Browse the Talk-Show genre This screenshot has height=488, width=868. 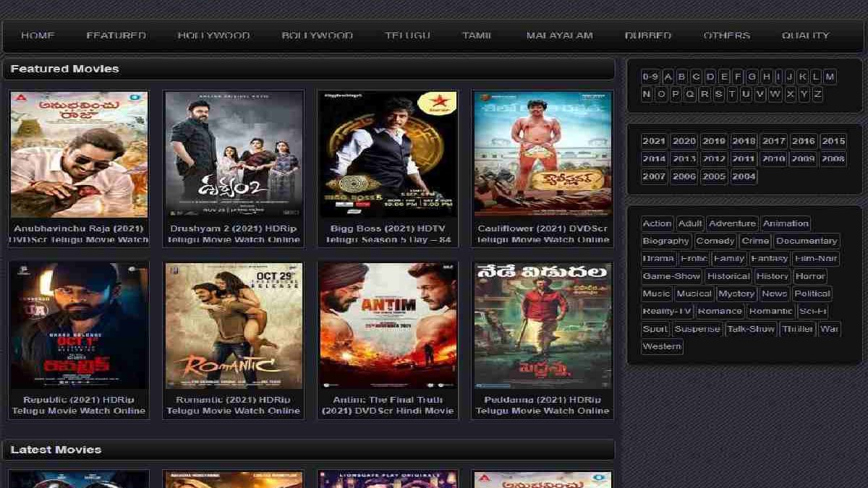click(x=751, y=329)
